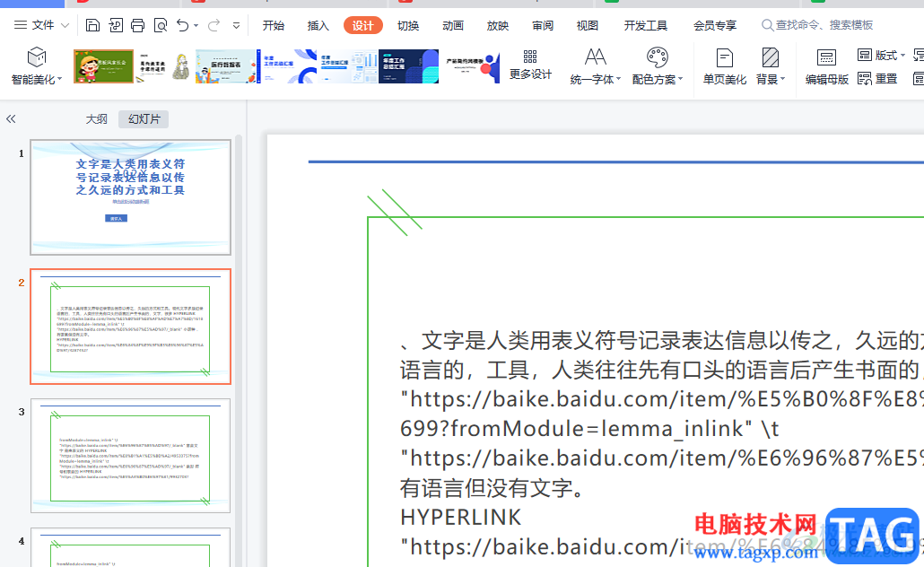Open the 文件 menu
Screen dimensions: 924x567
pyautogui.click(x=42, y=25)
